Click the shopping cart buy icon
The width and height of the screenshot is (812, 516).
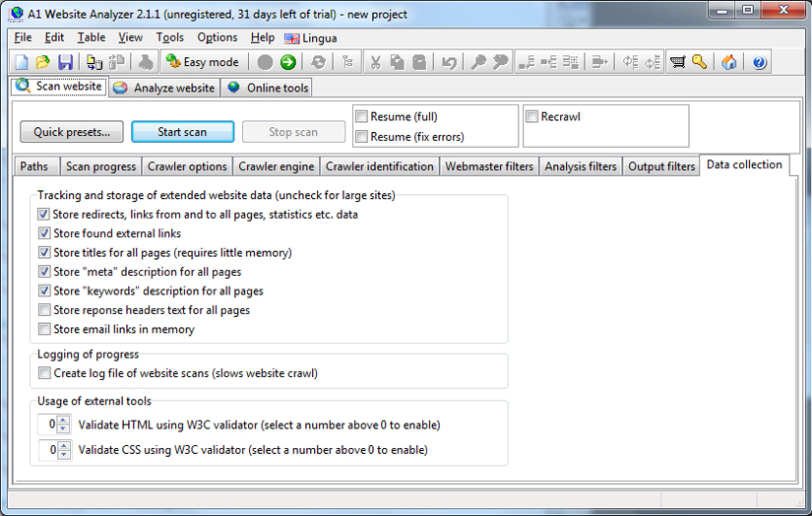click(677, 62)
